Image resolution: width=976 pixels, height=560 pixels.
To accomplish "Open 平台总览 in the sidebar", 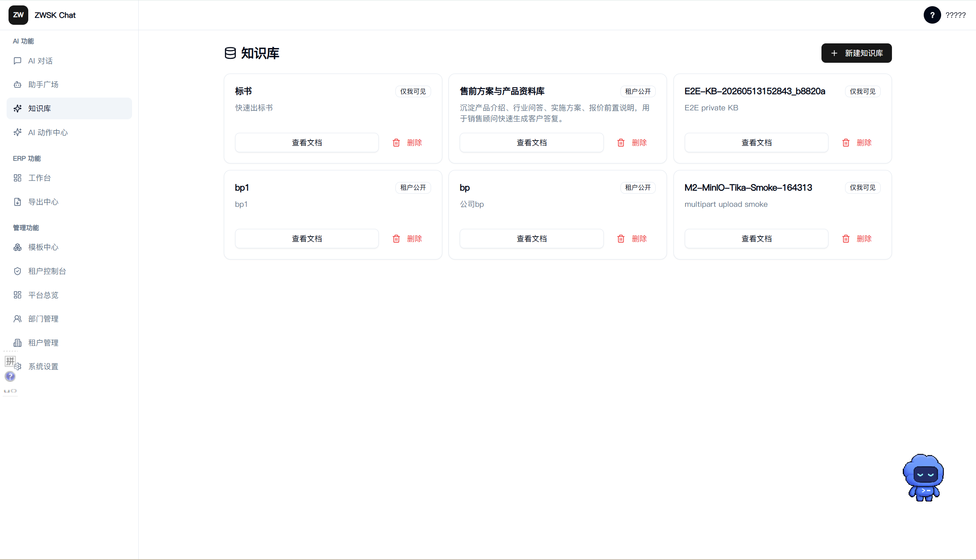I will click(69, 295).
